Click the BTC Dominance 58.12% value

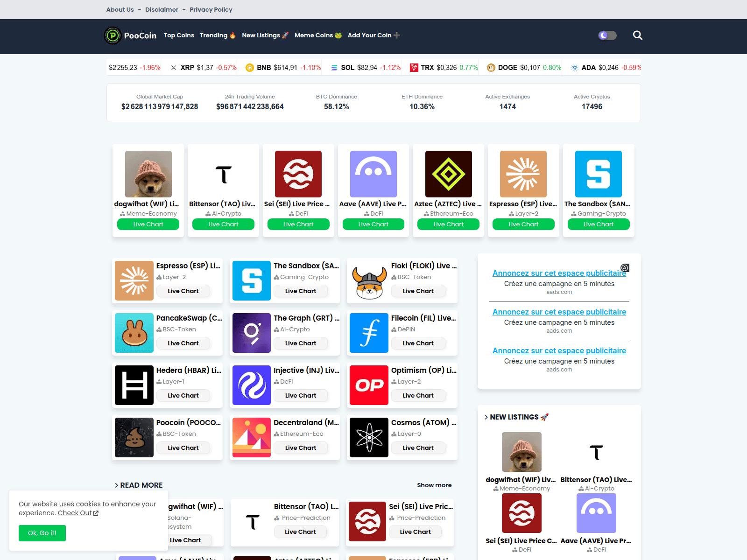[337, 107]
